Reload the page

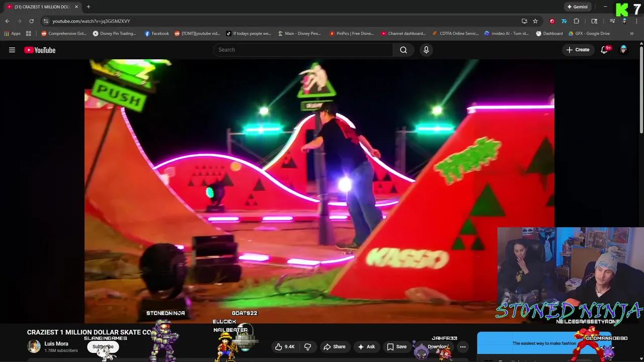[31, 21]
